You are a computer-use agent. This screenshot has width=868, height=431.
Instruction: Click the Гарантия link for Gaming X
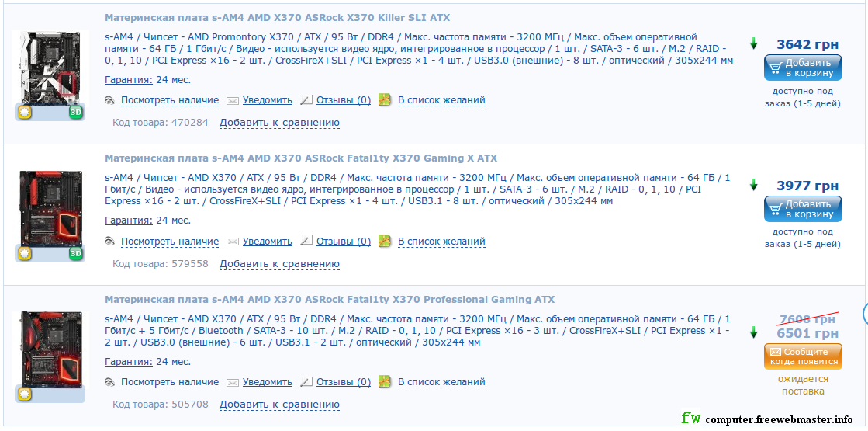click(129, 221)
